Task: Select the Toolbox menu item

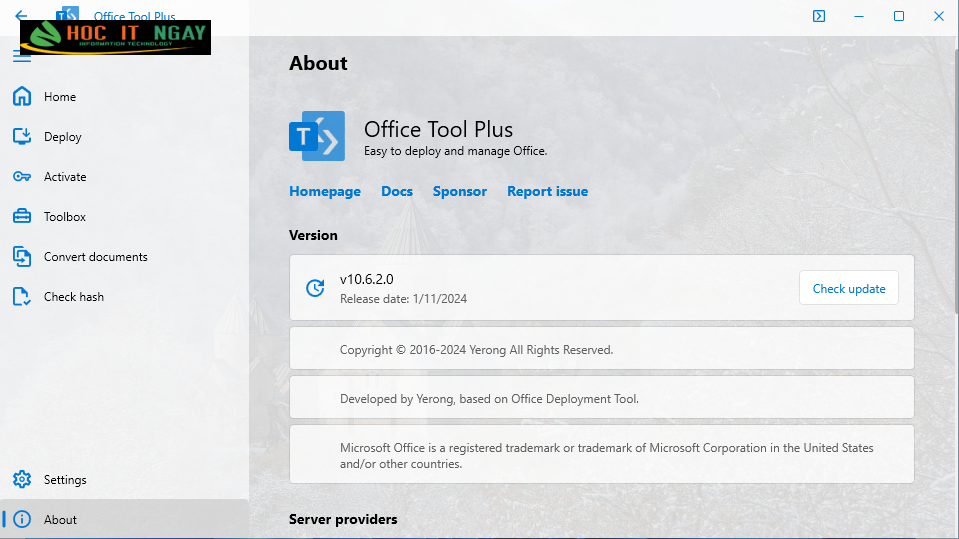Action: (65, 217)
